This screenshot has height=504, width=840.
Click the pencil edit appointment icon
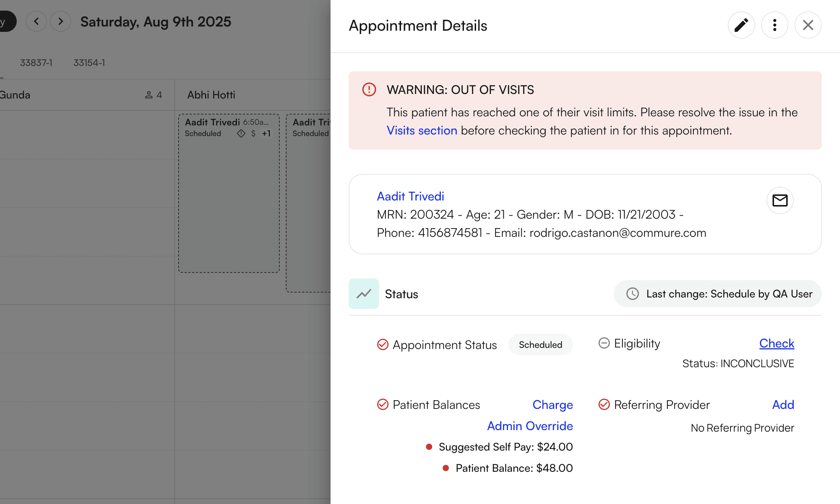(741, 25)
